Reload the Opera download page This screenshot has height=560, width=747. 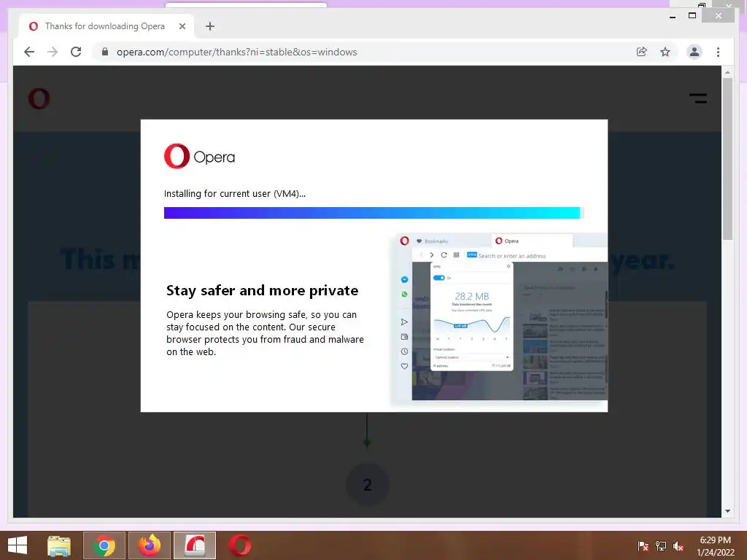tap(76, 52)
